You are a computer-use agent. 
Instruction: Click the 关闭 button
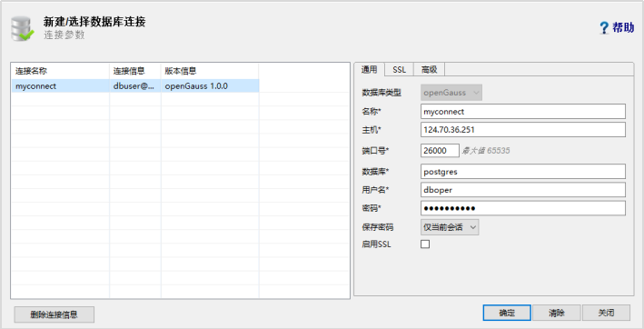pos(606,313)
